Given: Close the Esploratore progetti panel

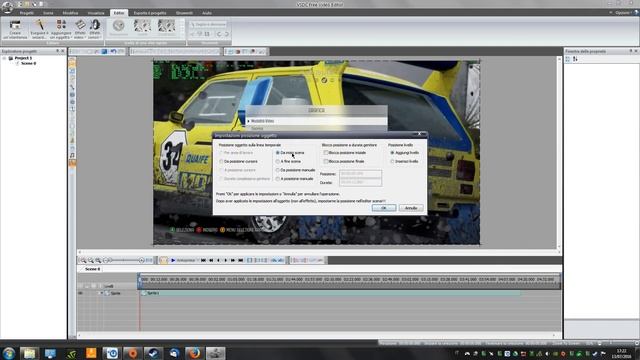Looking at the screenshot, I should click(63, 51).
